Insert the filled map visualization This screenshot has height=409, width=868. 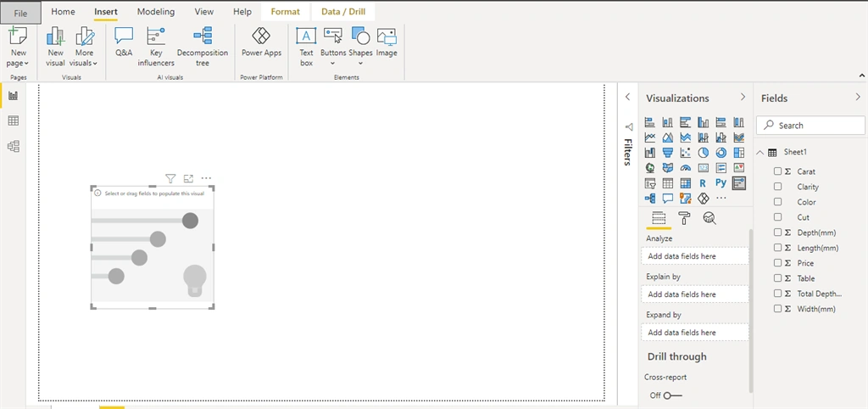pos(668,167)
